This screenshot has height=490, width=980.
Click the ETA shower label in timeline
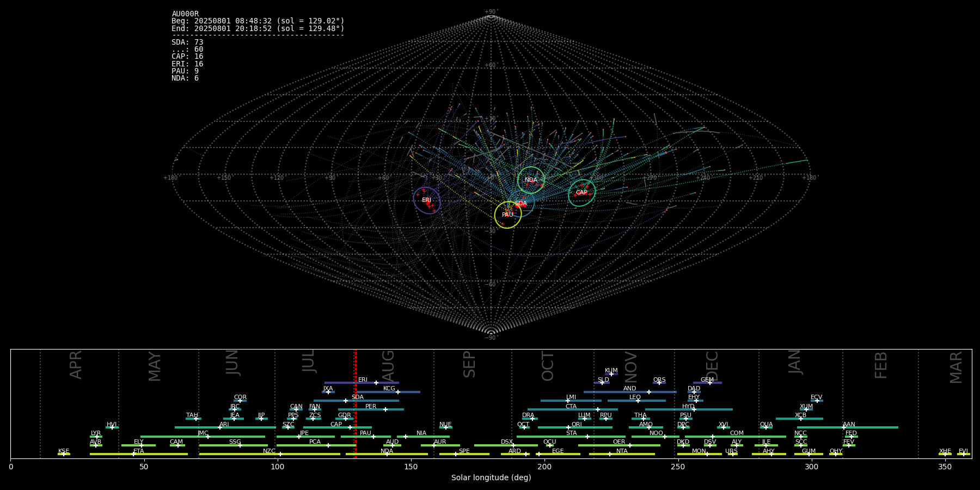[x=139, y=451]
